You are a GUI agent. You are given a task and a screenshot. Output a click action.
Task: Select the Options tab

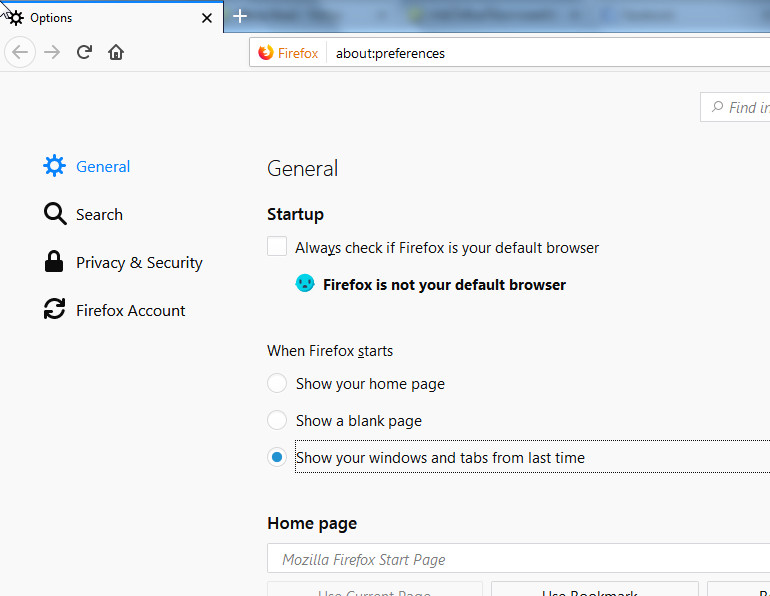click(111, 18)
